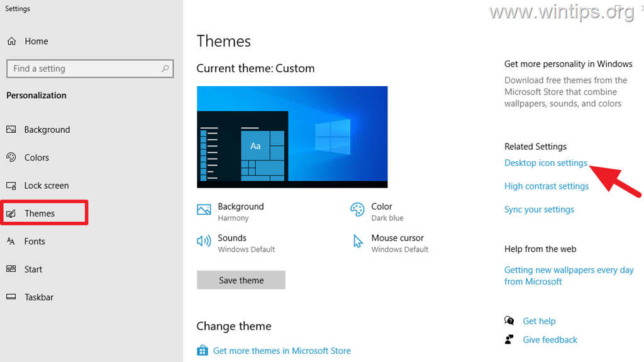
Task: Go to Background personalization settings
Action: click(47, 130)
